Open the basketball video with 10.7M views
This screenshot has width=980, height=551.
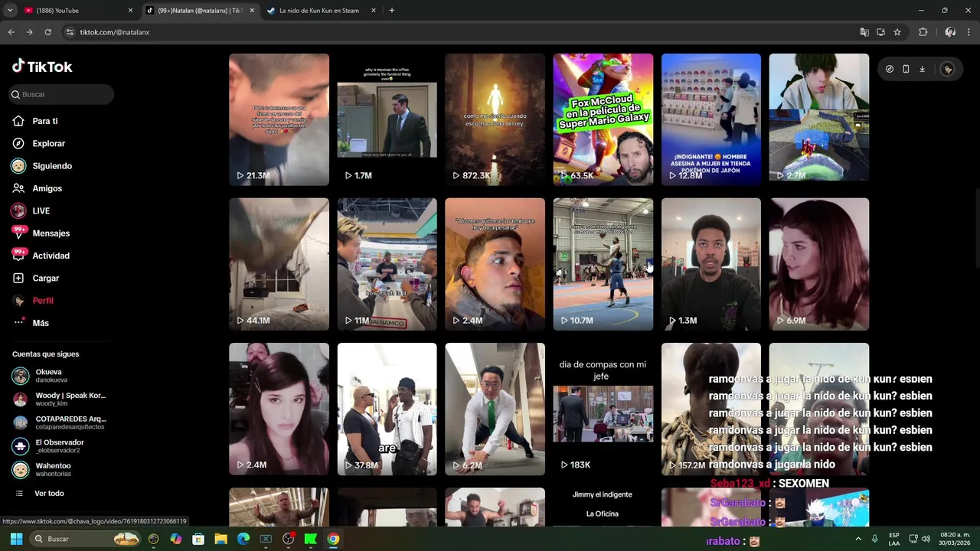603,264
